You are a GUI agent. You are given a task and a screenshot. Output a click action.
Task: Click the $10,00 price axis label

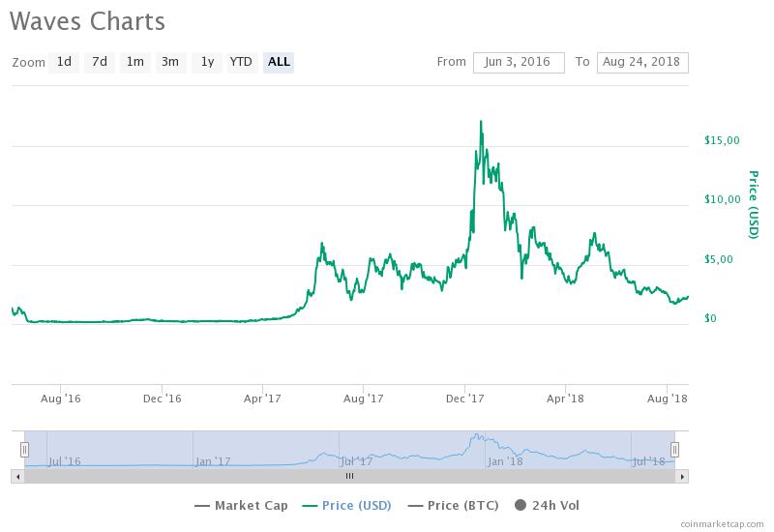coord(722,200)
